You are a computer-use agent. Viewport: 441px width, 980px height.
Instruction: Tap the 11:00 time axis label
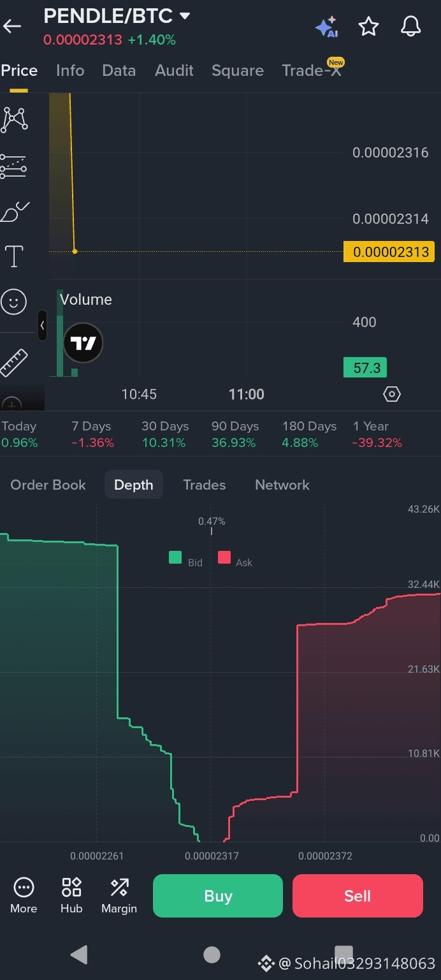point(247,394)
